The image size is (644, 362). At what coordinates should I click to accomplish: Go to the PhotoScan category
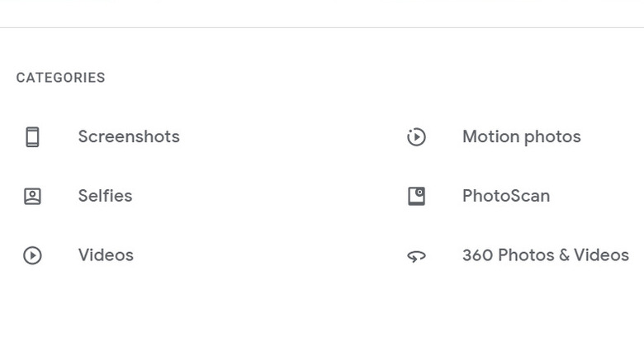(505, 197)
